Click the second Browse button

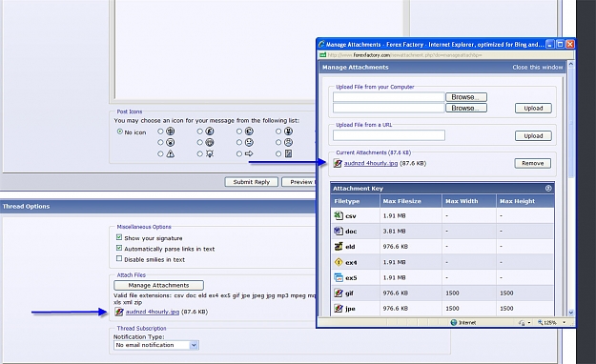[466, 108]
